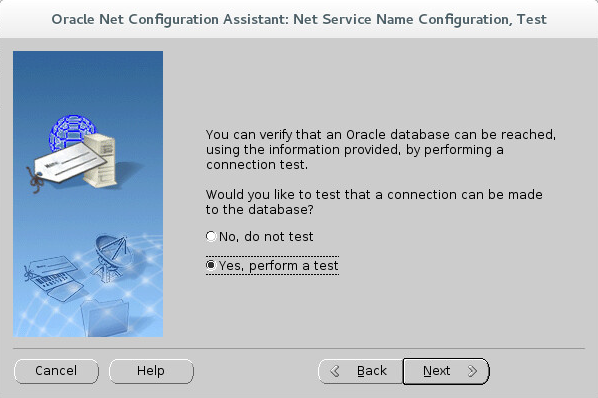Screen dimensions: 598x398
Task: Click the beige server tower icon
Action: coord(100,160)
